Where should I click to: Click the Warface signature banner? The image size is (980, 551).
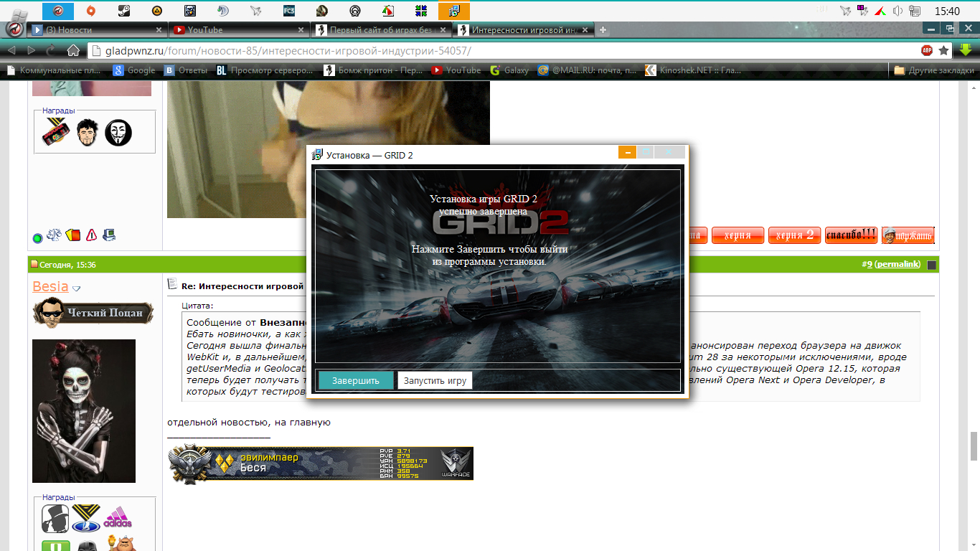[321, 463]
